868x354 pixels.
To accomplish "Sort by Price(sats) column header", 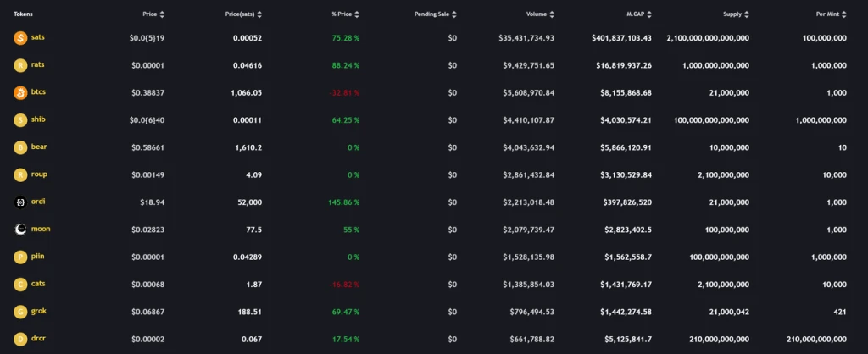I will (x=244, y=14).
